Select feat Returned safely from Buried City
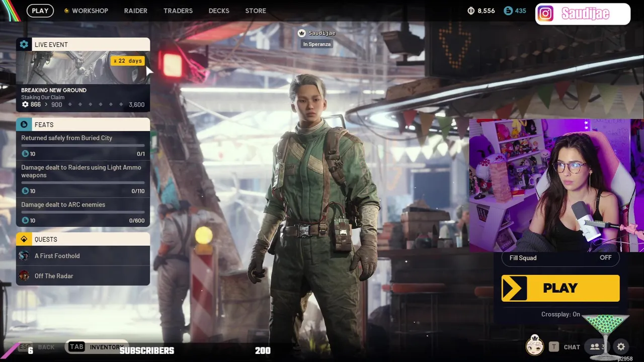The height and width of the screenshot is (362, 644). (x=83, y=146)
